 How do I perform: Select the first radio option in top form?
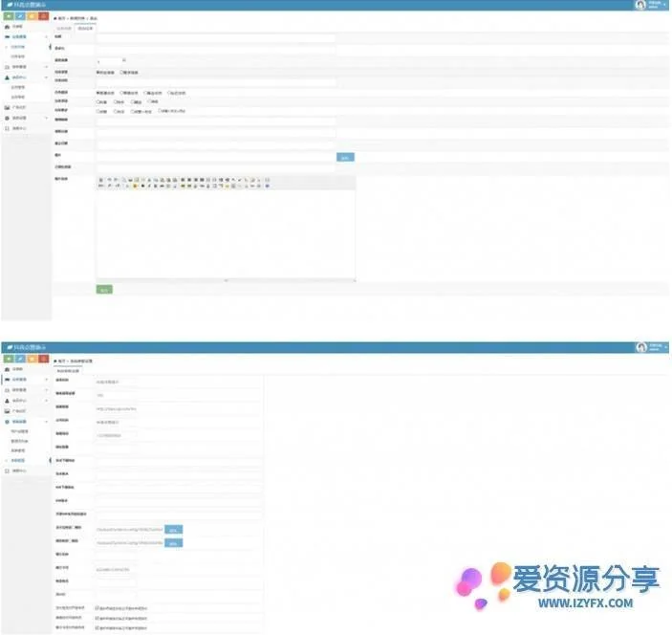[x=98, y=72]
